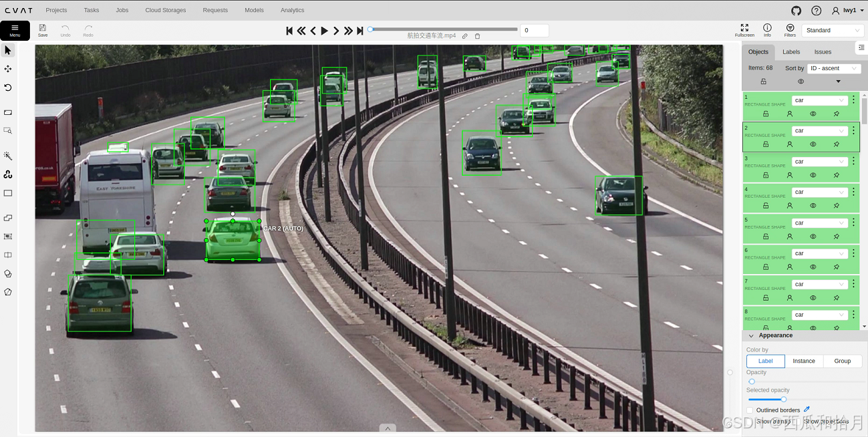Open the Standard workspace dropdown
868x437 pixels.
tap(832, 30)
